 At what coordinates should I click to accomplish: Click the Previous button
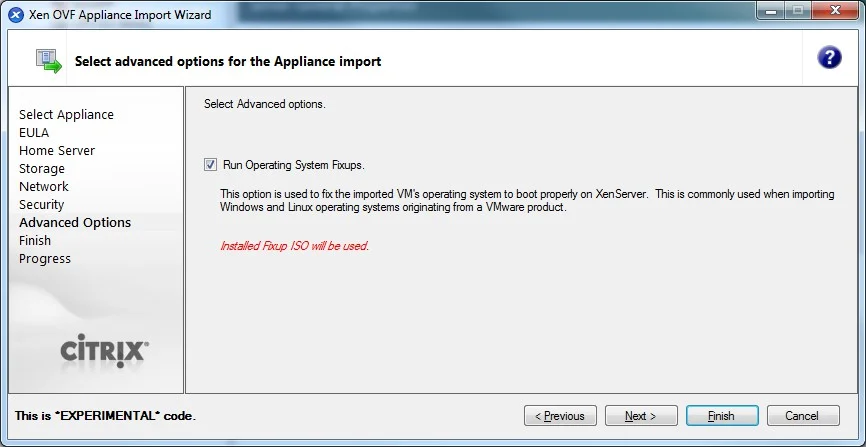pyautogui.click(x=560, y=416)
